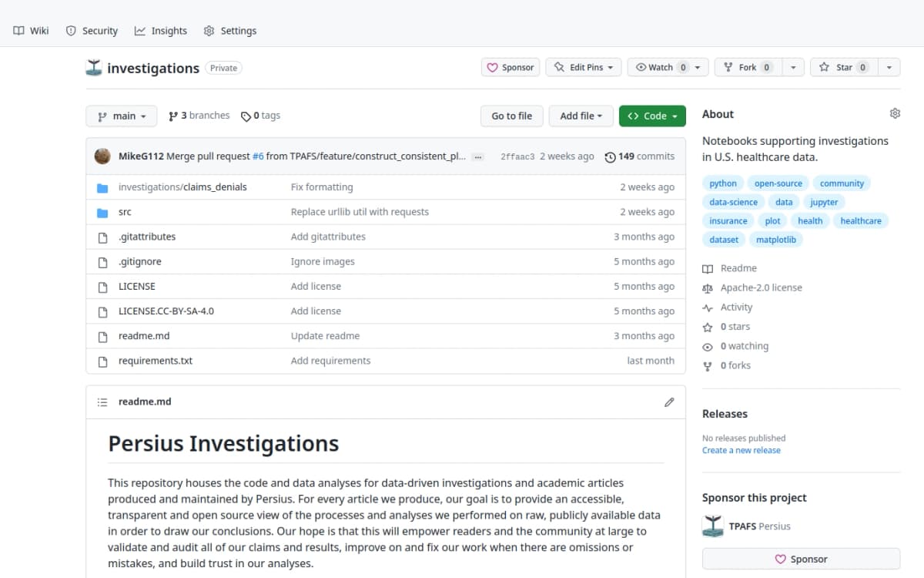Open the Wiki tab
The image size is (924, 578).
tap(31, 31)
